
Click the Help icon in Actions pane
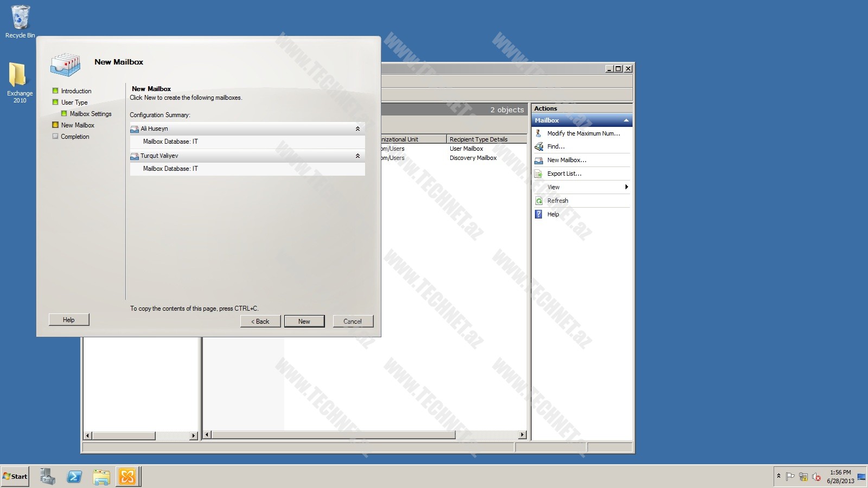(539, 214)
